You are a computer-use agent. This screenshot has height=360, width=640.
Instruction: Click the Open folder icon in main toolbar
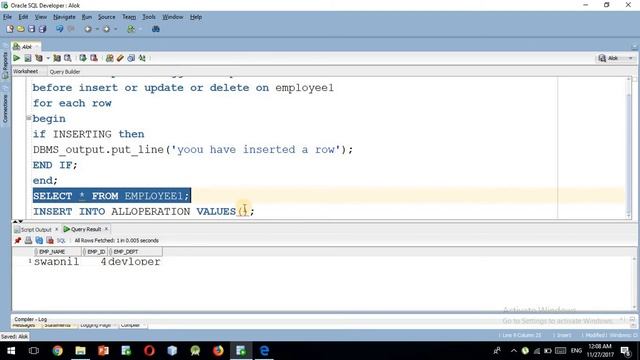20,29
